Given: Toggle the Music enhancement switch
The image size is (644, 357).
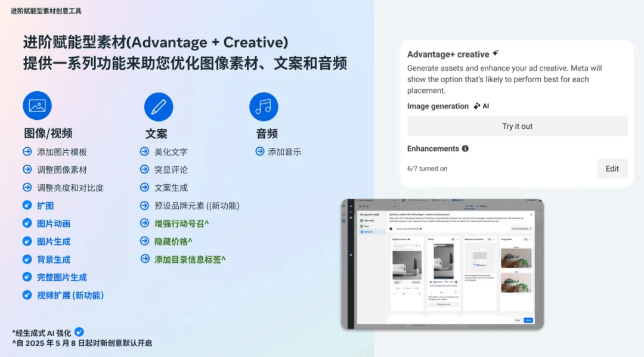Looking at the screenshot, I should (x=454, y=238).
